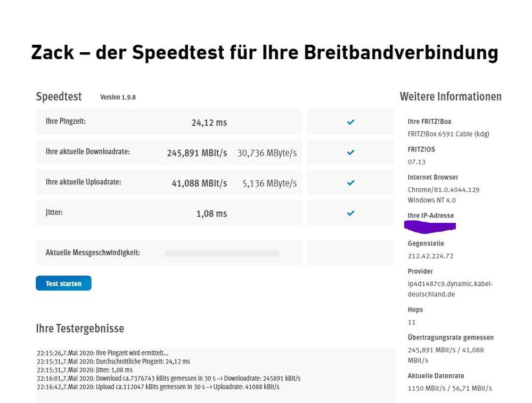Click the checkmark beside the Downloadrate row

coord(350,152)
